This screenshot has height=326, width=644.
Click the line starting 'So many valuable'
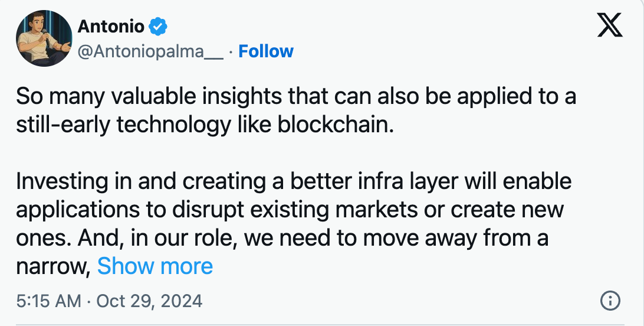[295, 97]
